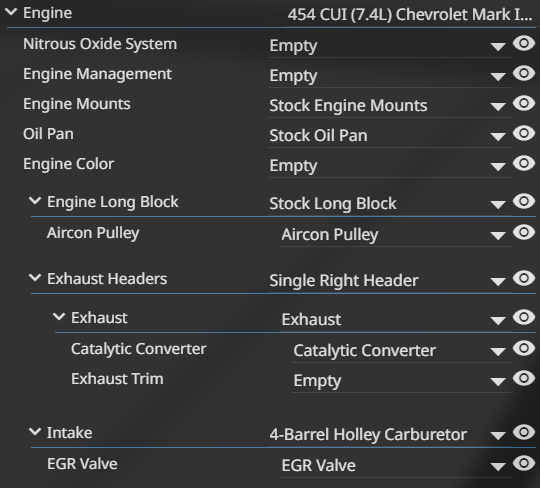The image size is (540, 488).
Task: Select the Exhaust Trim label
Action: pos(117,379)
